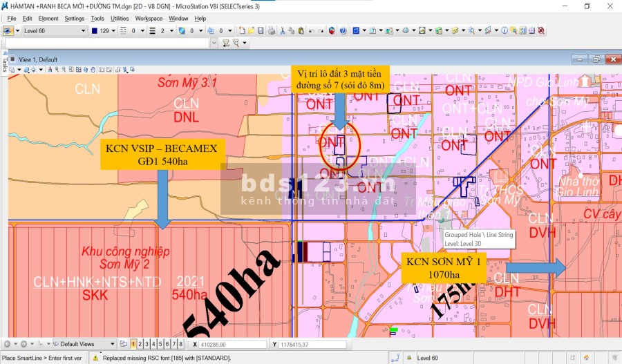Click the References document icon in toolbar

(x=373, y=30)
